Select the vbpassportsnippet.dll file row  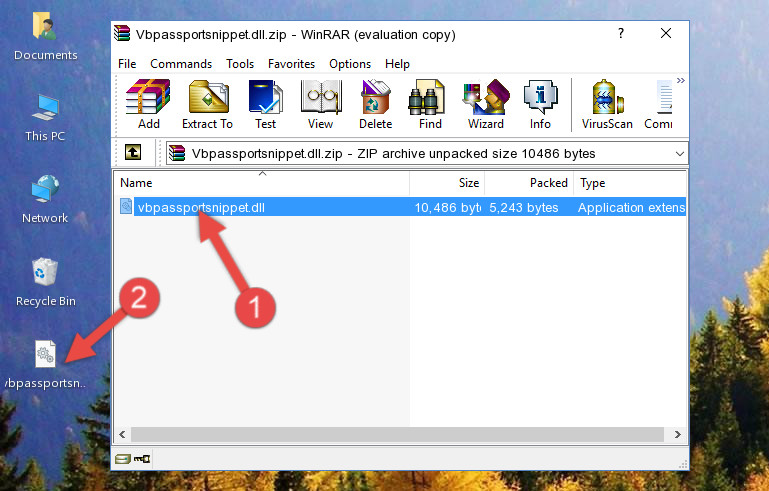pyautogui.click(x=401, y=207)
